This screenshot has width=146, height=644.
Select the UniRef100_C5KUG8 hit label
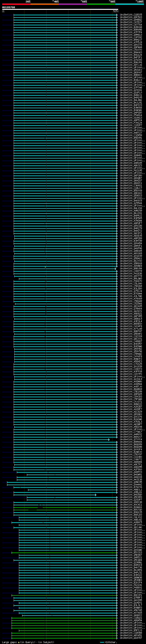131,286
